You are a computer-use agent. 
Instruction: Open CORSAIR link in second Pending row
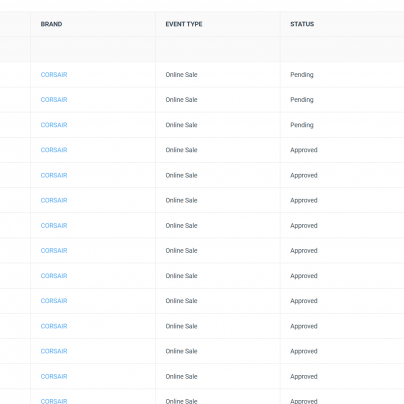(54, 100)
